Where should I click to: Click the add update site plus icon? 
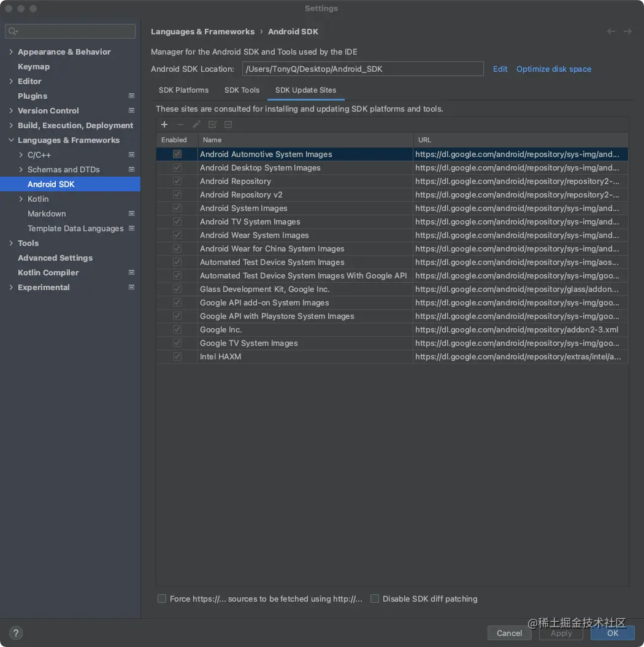pyautogui.click(x=164, y=124)
